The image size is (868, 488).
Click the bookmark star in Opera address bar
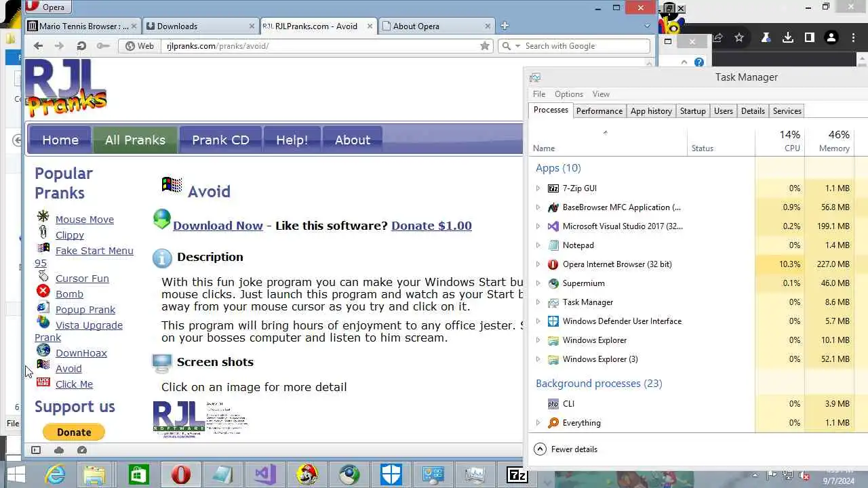tap(485, 45)
